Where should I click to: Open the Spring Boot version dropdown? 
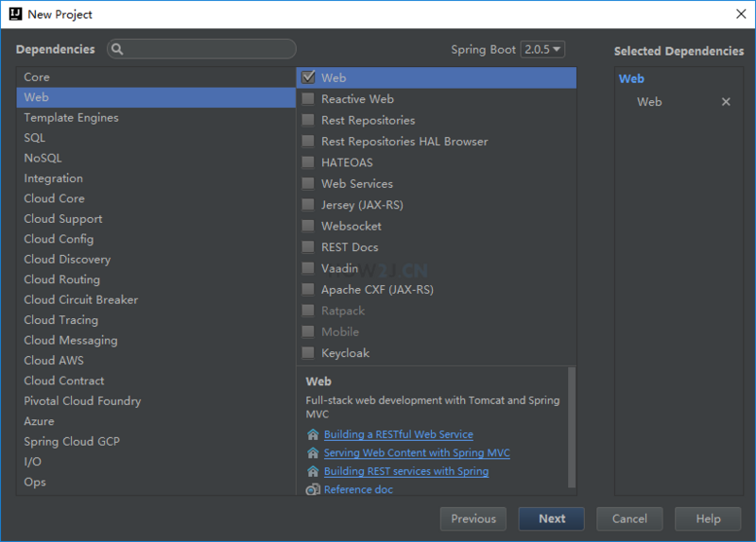click(542, 49)
